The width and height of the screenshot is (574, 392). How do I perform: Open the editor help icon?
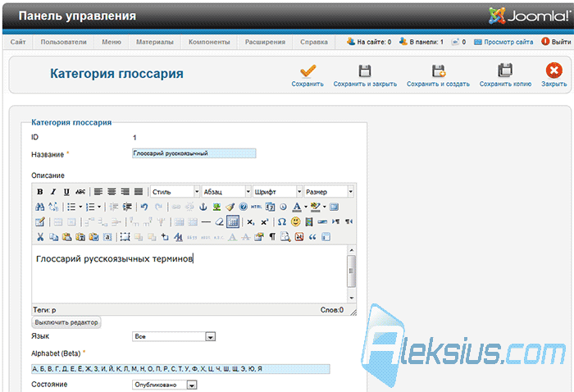point(243,207)
